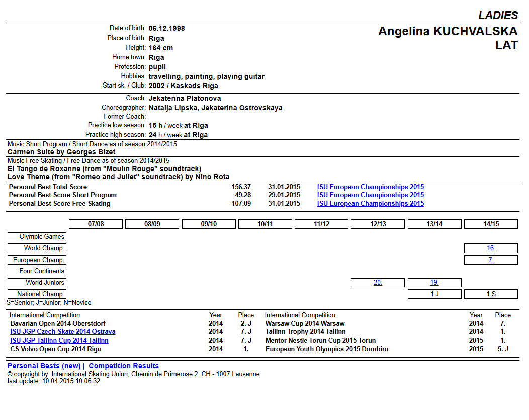
Task: Open World Juniors 13/14 result 19.
Action: [x=434, y=282]
